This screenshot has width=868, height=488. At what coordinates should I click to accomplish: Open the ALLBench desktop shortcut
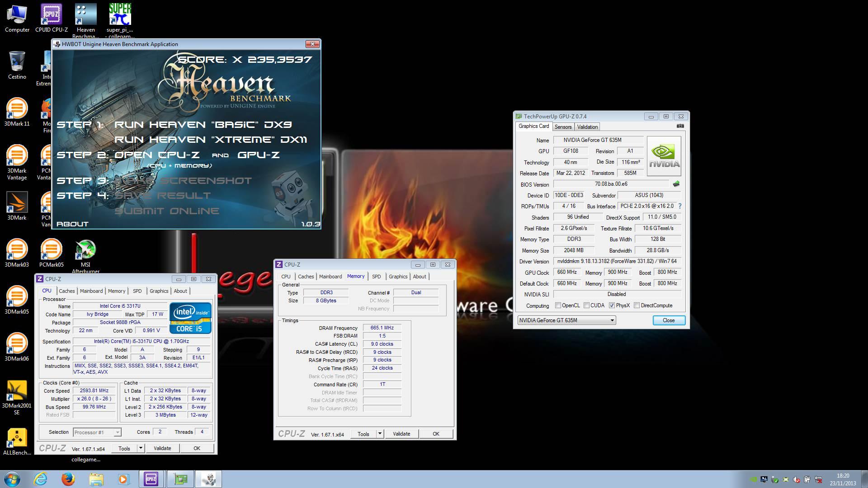coord(17,441)
